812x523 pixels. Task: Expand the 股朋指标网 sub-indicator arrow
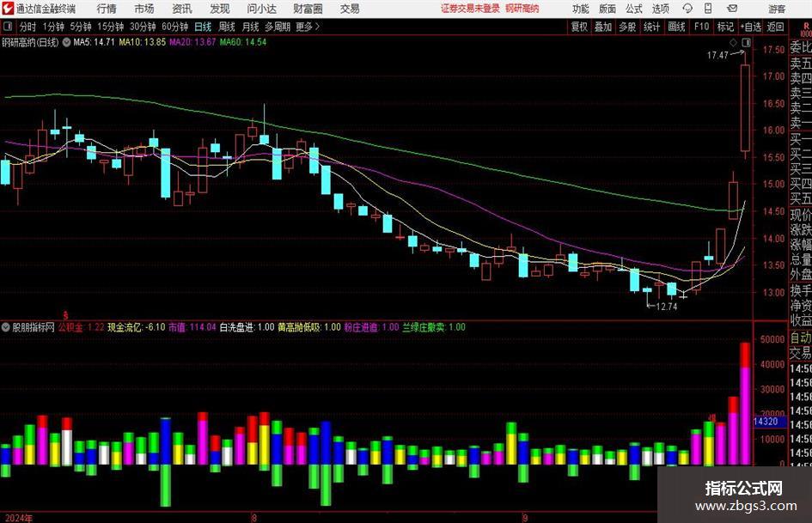6,327
